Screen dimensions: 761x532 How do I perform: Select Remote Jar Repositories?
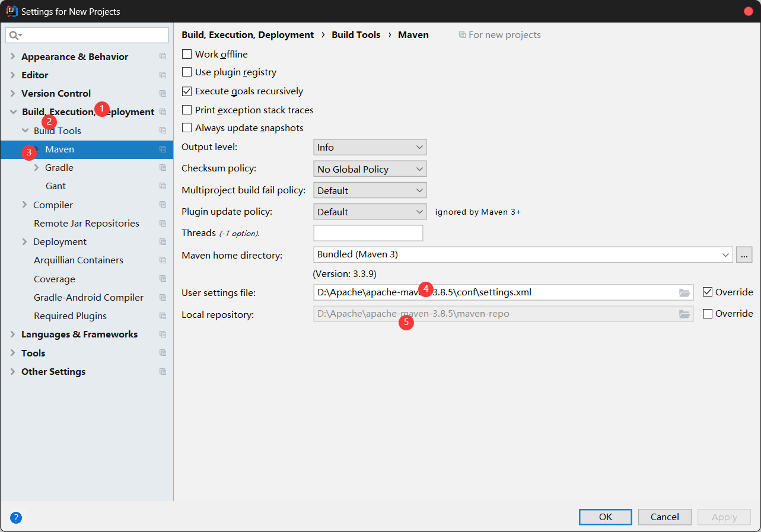(x=87, y=223)
